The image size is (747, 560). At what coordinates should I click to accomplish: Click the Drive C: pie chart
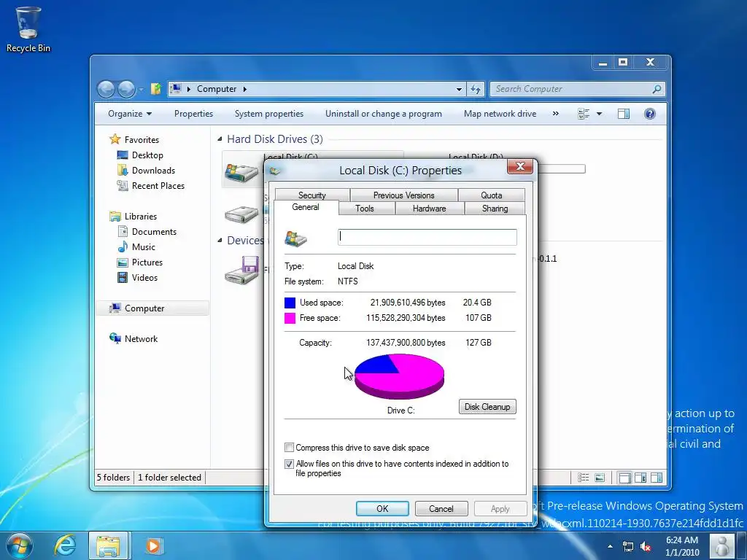(x=399, y=377)
